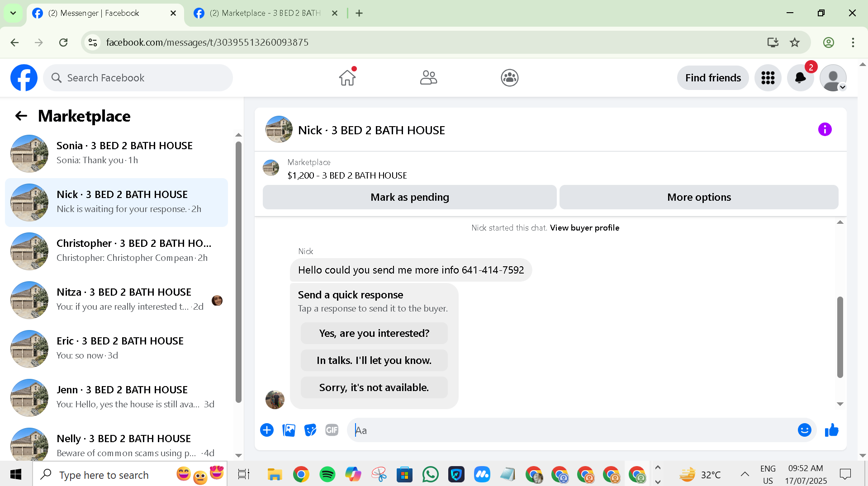The image size is (868, 486).
Task: Open conversation information icon
Action: [x=825, y=130]
